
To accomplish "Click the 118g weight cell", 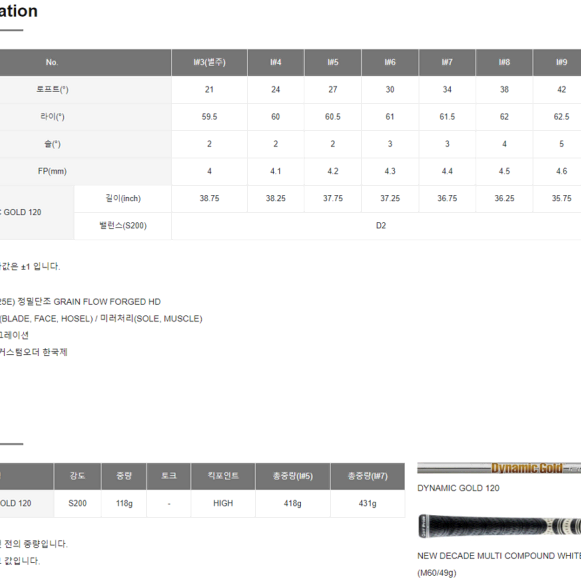I will pos(124,503).
